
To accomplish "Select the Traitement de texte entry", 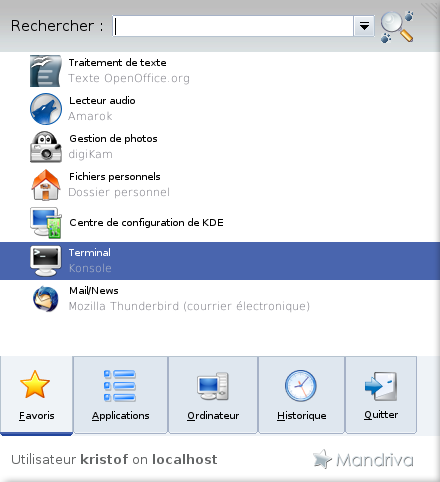I will tap(117, 63).
